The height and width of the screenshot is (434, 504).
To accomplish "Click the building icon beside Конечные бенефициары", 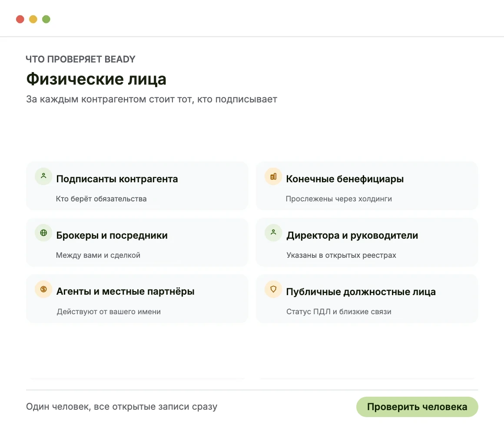I will [x=273, y=176].
